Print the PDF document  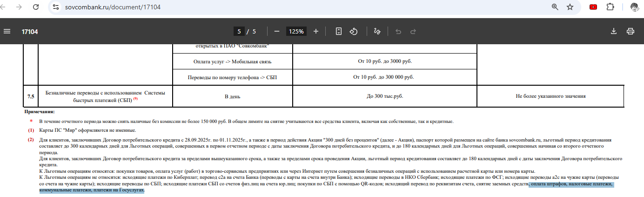[x=631, y=31]
